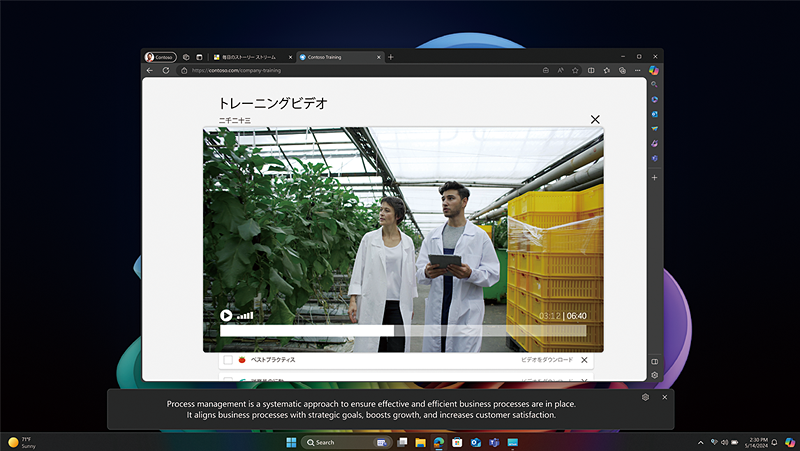Open Task View on the taskbar
This screenshot has width=800, height=451.
click(x=403, y=442)
